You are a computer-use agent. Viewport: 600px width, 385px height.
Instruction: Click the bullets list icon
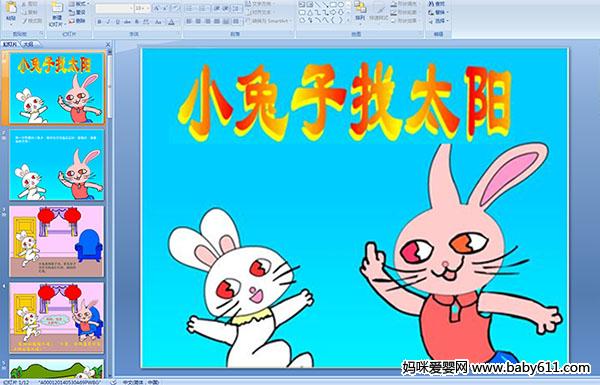click(190, 8)
